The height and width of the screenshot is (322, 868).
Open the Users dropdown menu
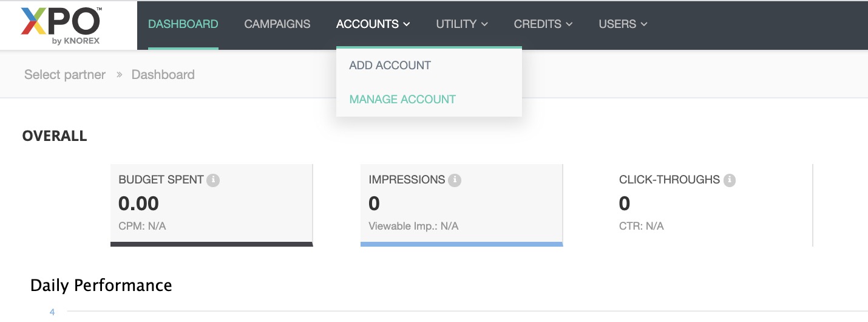(623, 24)
